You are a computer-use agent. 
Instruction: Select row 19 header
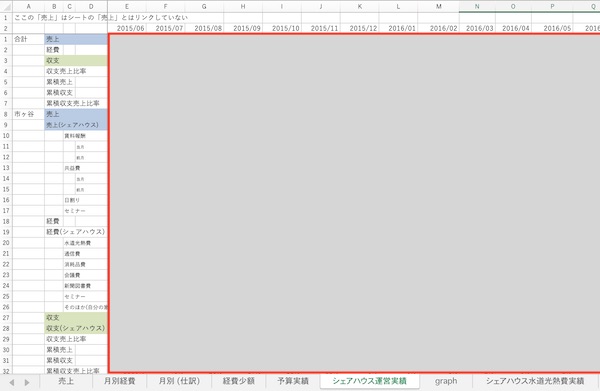click(6, 232)
